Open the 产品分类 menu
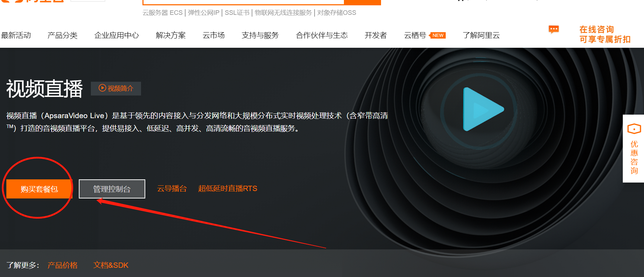 (x=63, y=35)
